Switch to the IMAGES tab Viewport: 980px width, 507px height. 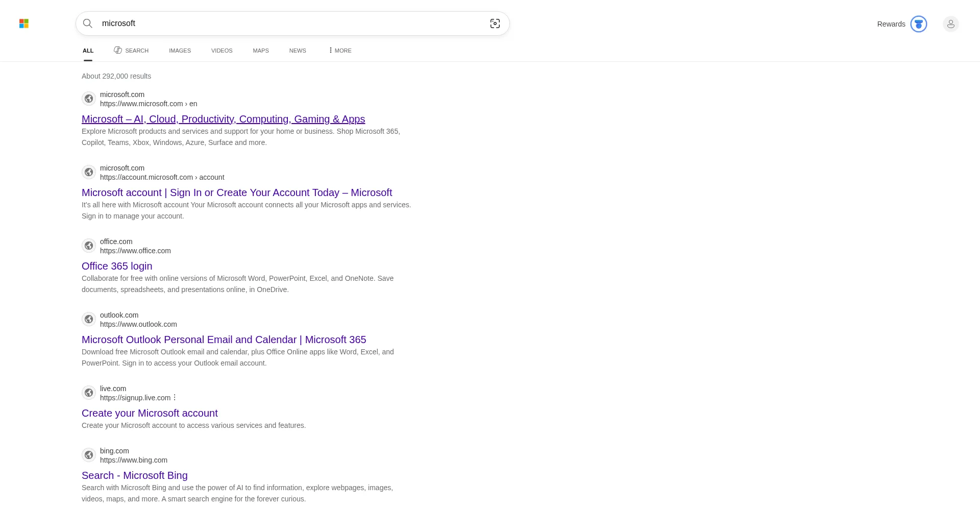point(180,51)
